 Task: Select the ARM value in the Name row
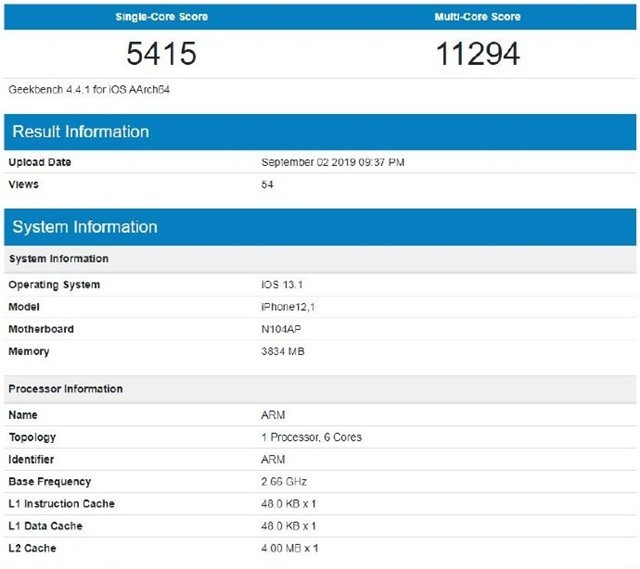click(273, 415)
